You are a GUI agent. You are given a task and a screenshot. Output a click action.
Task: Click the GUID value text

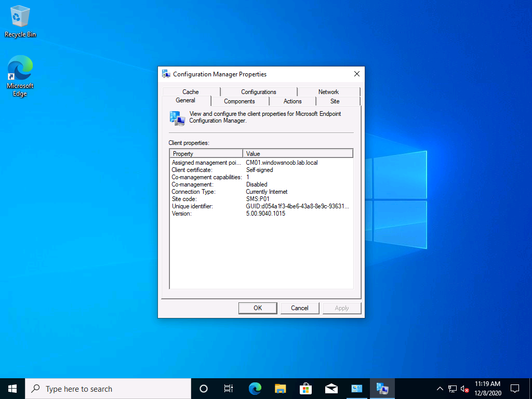pos(298,206)
